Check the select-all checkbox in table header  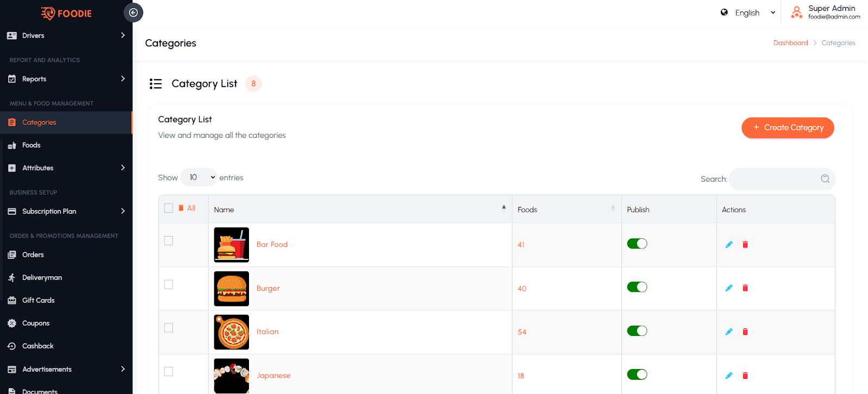coord(169,208)
